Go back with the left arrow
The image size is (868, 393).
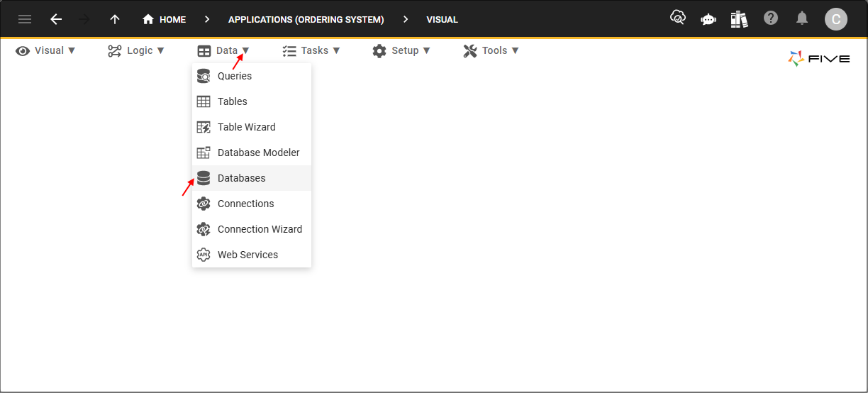56,19
